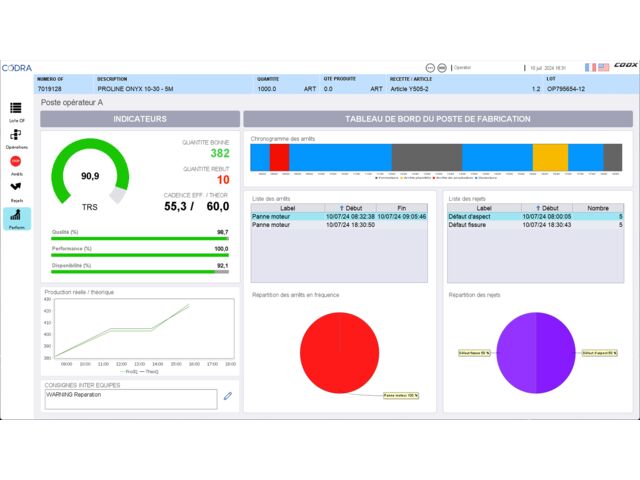Screen dimensions: 640x480
Task: Click the CONSIGNES INTER EQUIPES text field
Action: (x=130, y=398)
